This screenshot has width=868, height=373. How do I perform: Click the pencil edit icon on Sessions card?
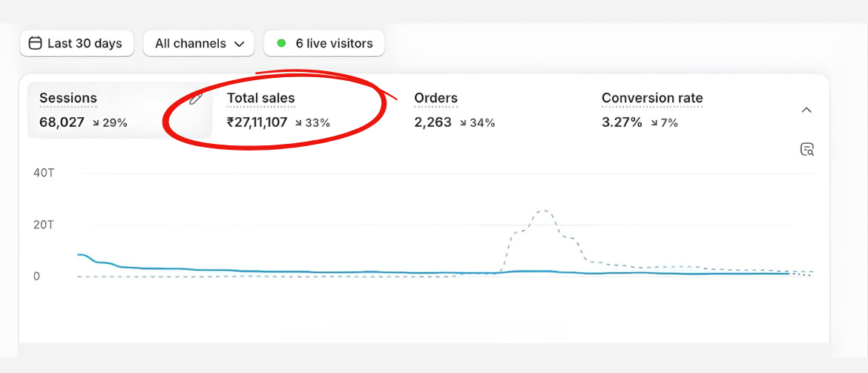point(196,99)
